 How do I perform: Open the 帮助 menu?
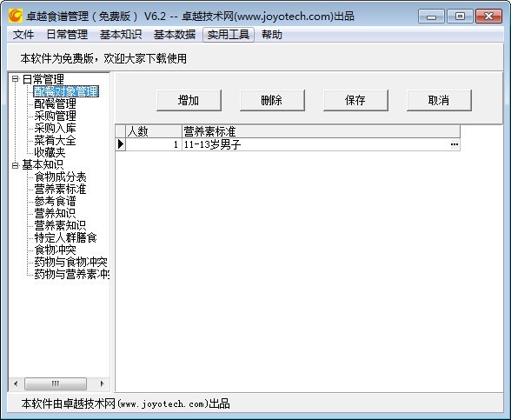[x=272, y=34]
